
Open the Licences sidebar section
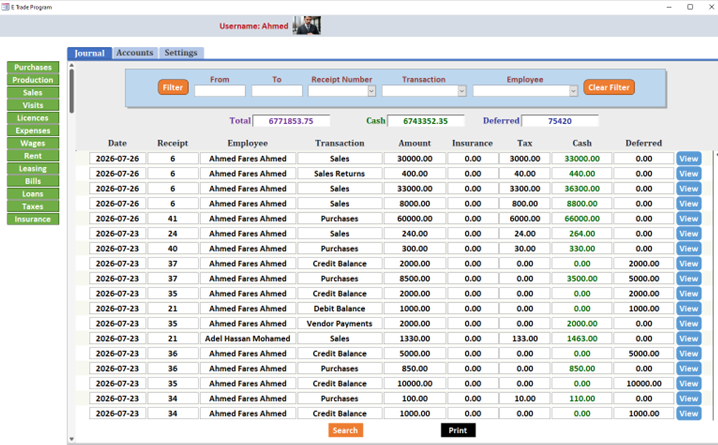click(x=33, y=118)
